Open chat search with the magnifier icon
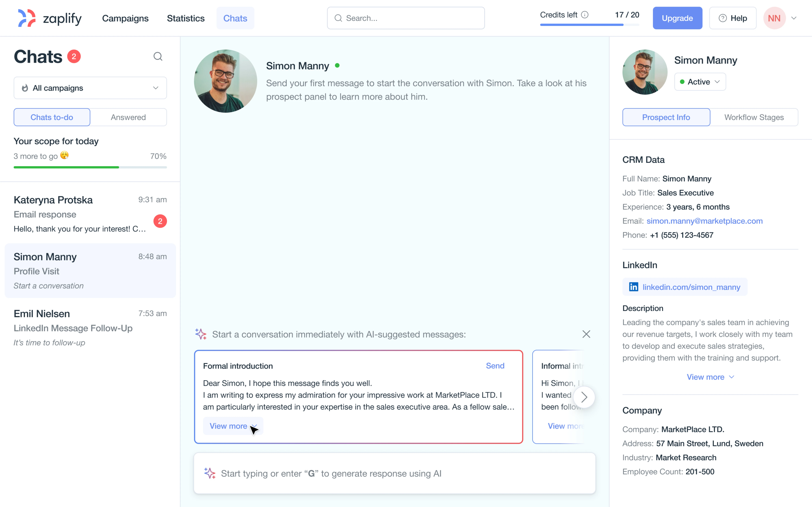This screenshot has width=812, height=507. pos(158,56)
